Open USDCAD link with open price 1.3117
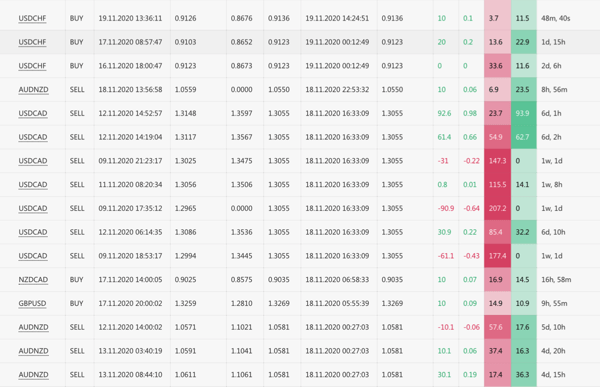 coord(33,137)
